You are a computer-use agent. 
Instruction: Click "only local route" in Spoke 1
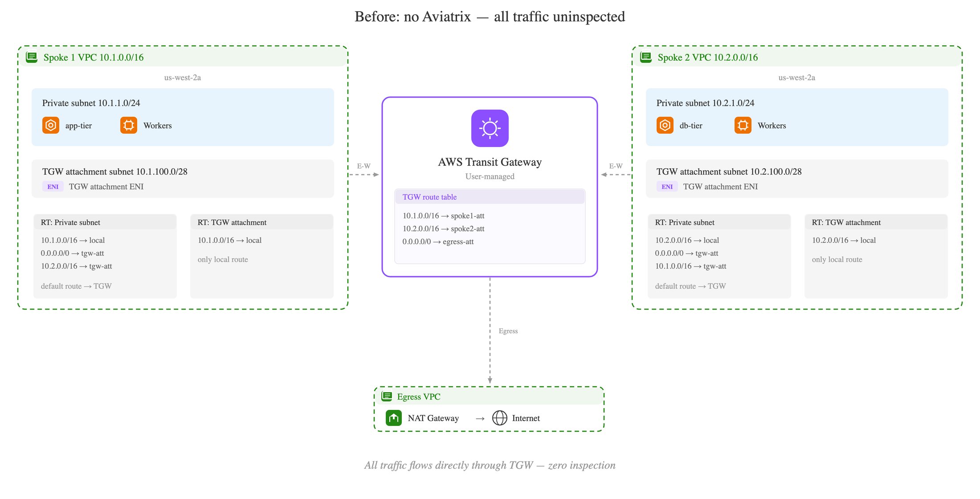coord(223,259)
